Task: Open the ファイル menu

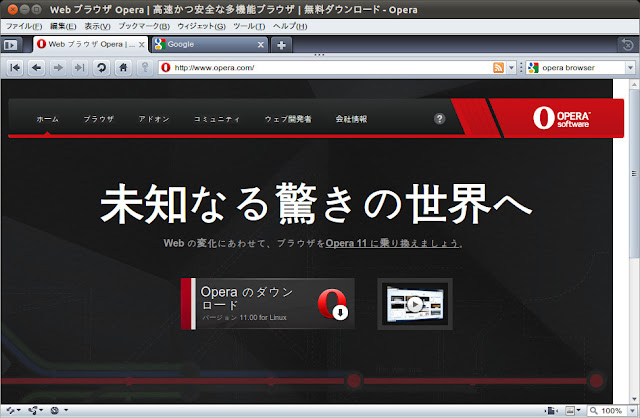Action: 24,26
